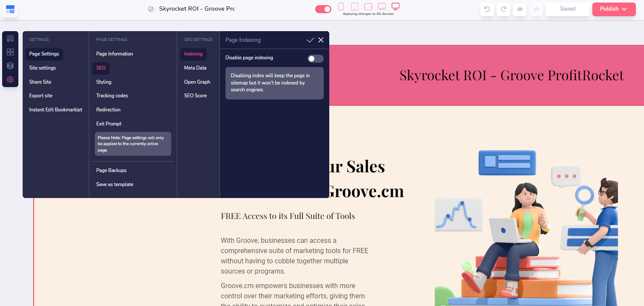The image size is (644, 306).
Task: Open Tracking codes settings
Action: (x=112, y=96)
